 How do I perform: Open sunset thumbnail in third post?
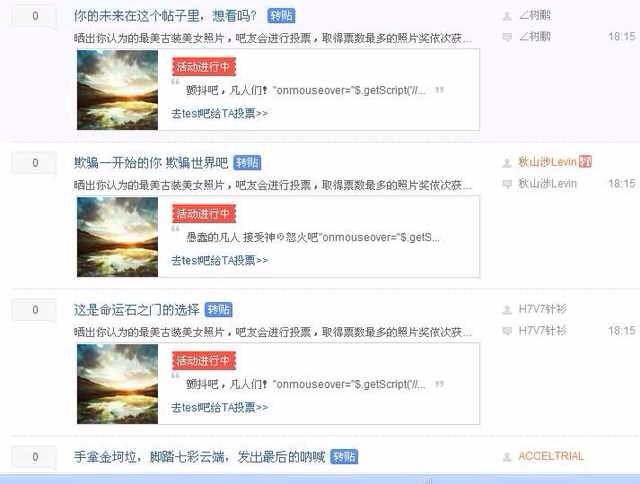click(118, 384)
